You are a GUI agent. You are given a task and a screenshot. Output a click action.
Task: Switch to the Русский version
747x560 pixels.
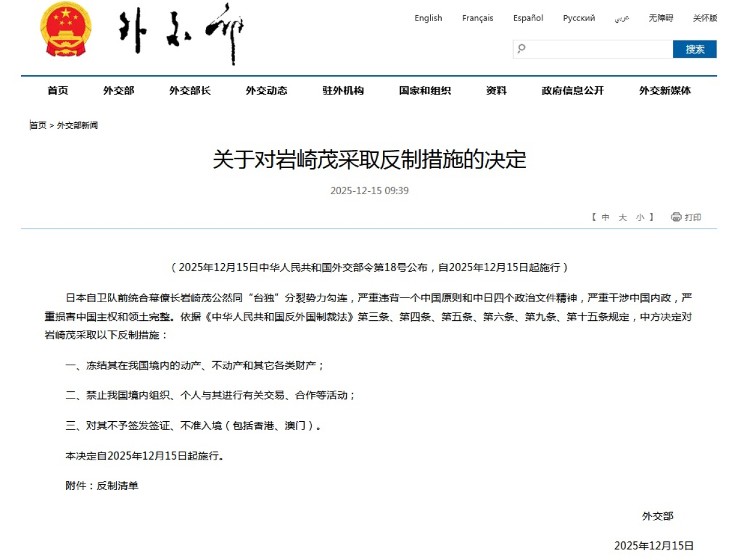click(x=578, y=18)
